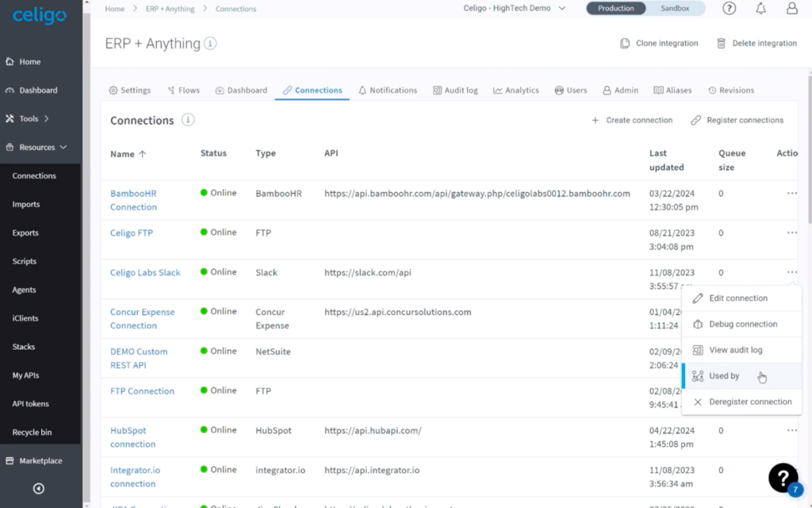Open FTP Connection link
Image resolution: width=812 pixels, height=508 pixels.
pyautogui.click(x=142, y=391)
